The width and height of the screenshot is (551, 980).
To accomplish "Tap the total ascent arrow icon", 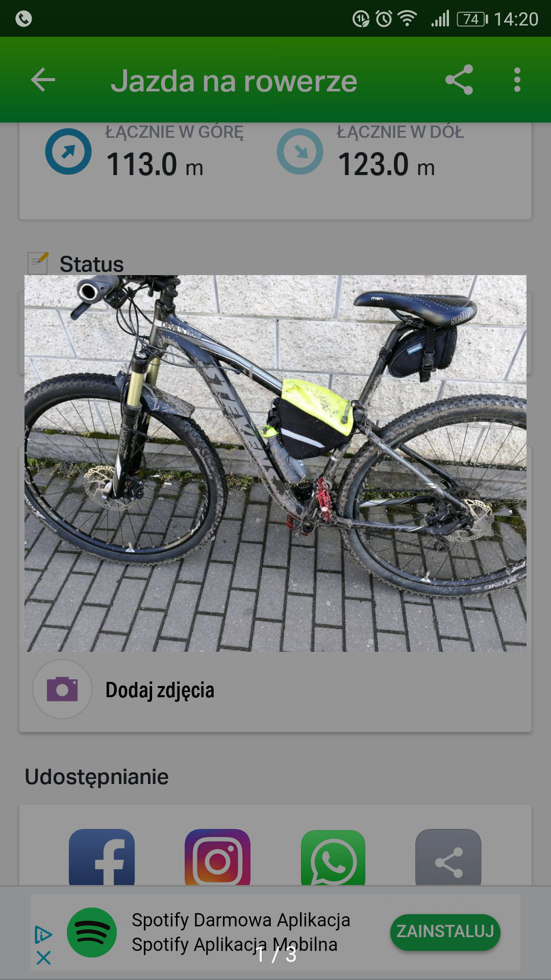I will pyautogui.click(x=68, y=152).
